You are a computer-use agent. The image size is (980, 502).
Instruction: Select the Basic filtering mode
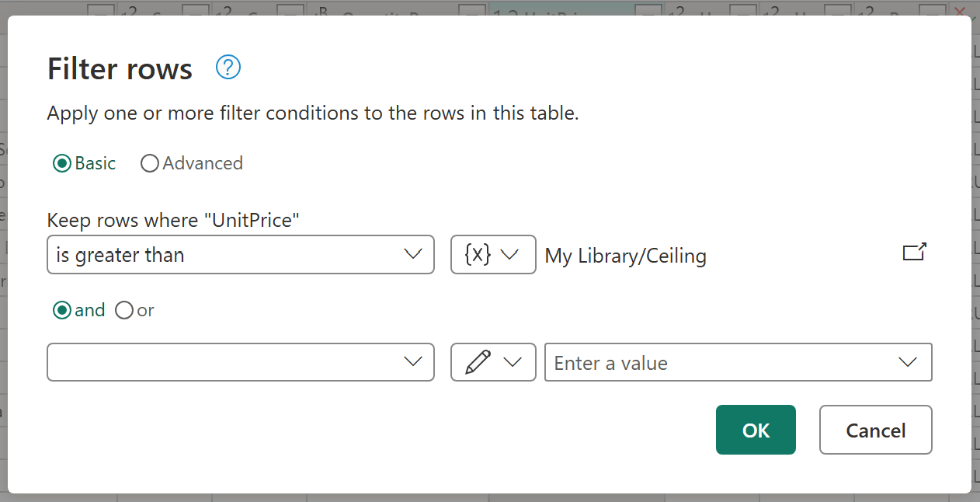pyautogui.click(x=61, y=163)
